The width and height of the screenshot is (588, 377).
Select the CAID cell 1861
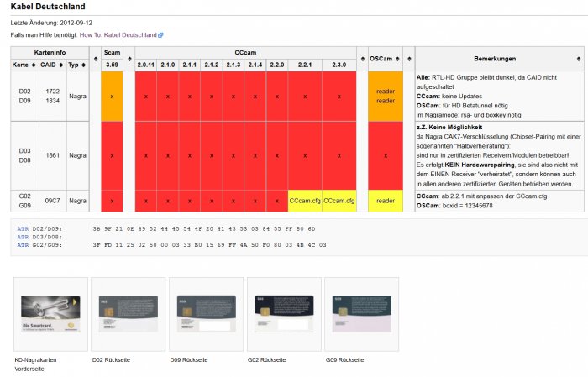52,155
